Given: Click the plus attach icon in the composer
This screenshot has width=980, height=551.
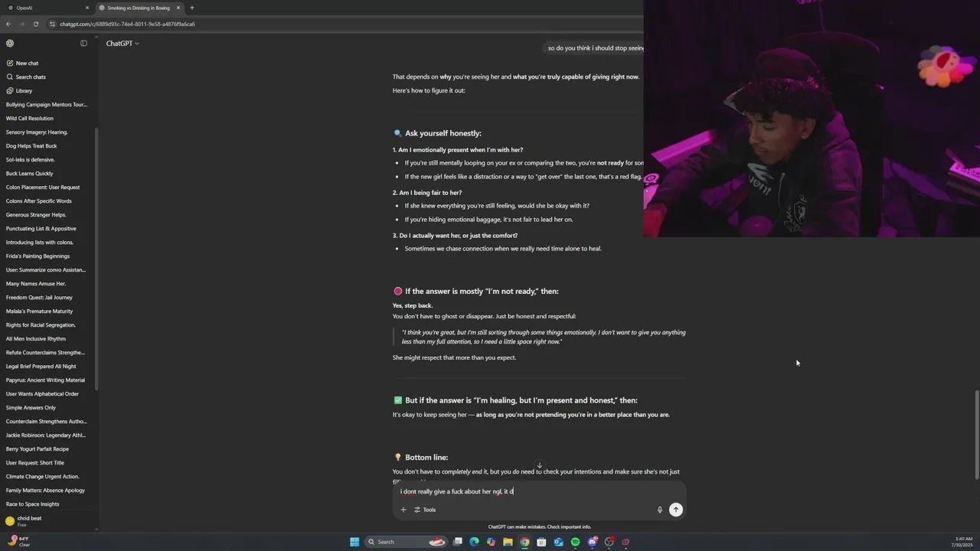Looking at the screenshot, I should click(x=403, y=510).
